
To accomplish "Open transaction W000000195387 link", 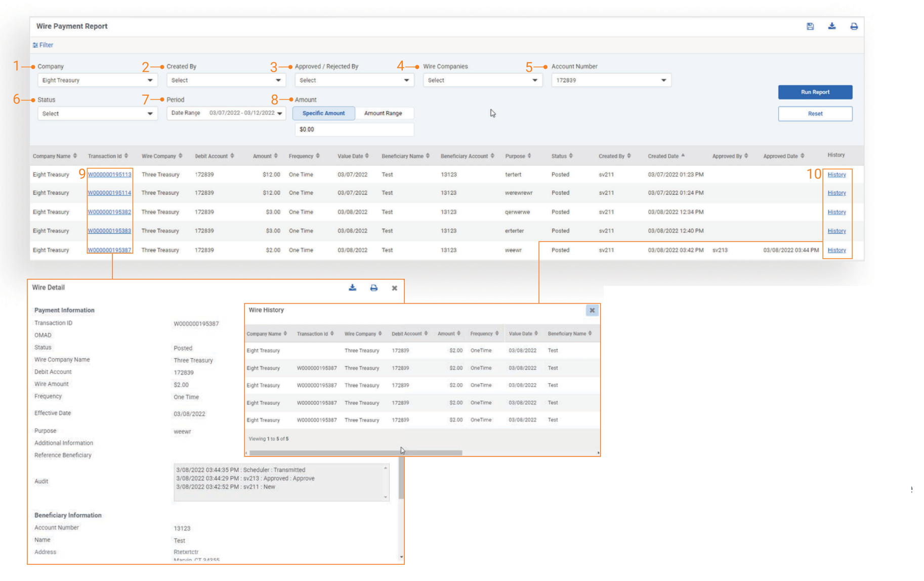I will click(x=109, y=250).
